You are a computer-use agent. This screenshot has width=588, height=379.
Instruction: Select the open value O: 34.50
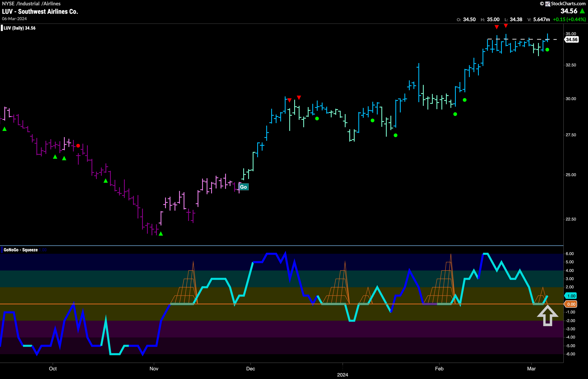466,20
